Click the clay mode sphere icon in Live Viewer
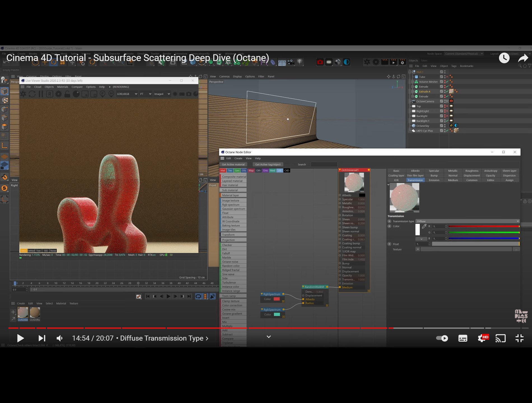The height and width of the screenshot is (403, 532). (x=76, y=94)
